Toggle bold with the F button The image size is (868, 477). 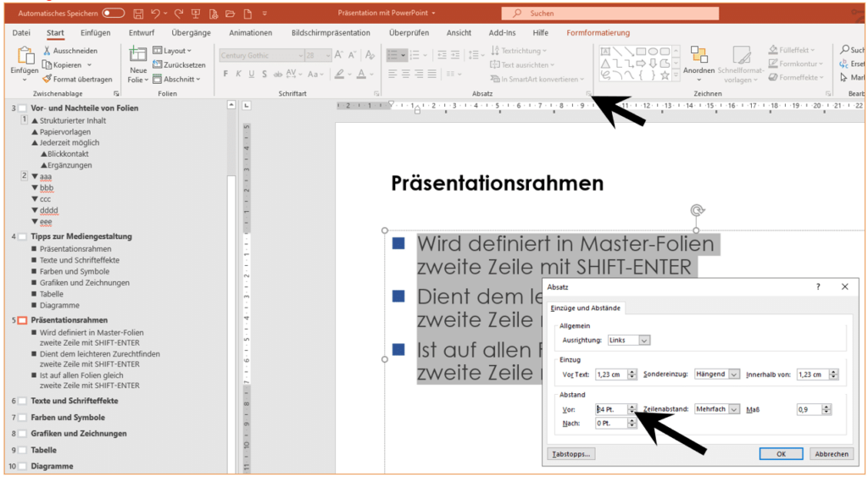pos(225,74)
